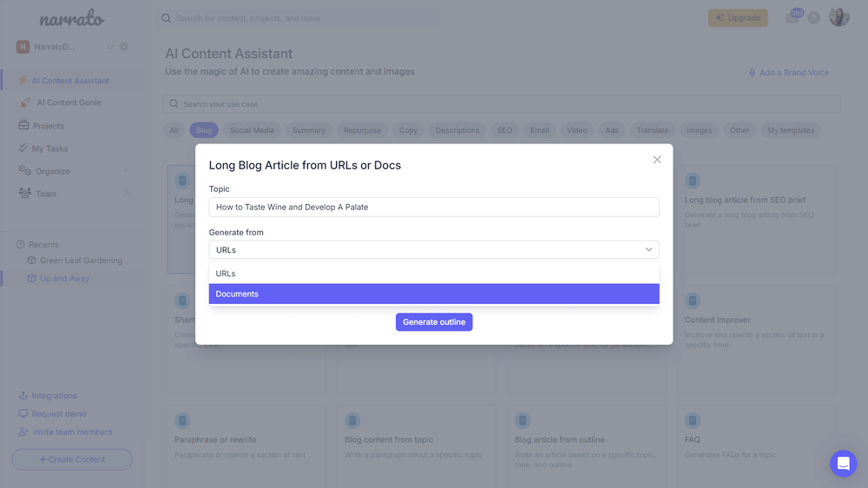This screenshot has width=868, height=488.
Task: Open Projects in the sidebar
Action: 48,126
